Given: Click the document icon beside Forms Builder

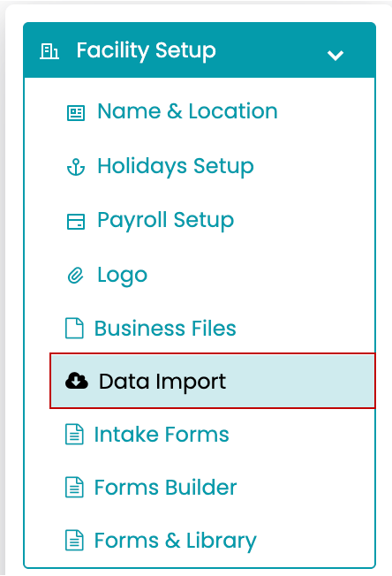Looking at the screenshot, I should (74, 487).
